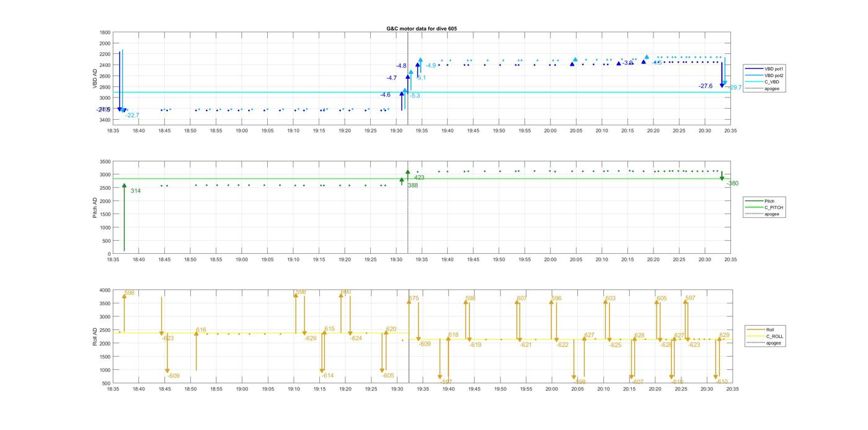Click the '-622' roll data label
Screen dimensions: 868x430
click(562, 345)
